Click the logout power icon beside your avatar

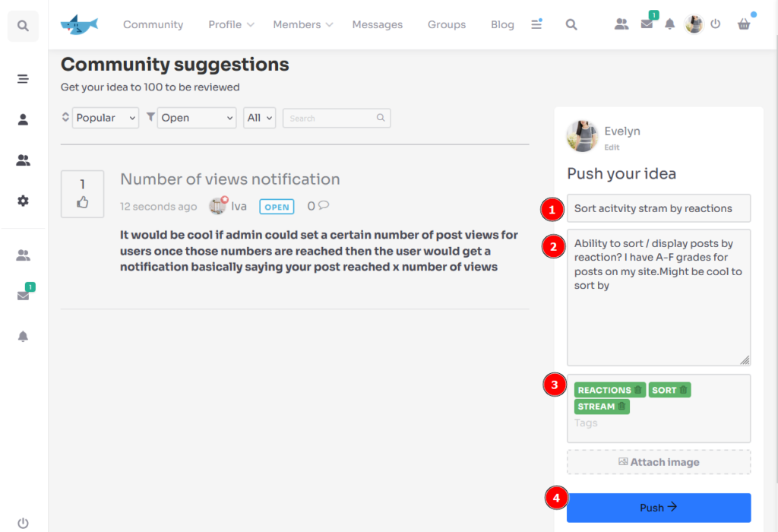point(715,24)
